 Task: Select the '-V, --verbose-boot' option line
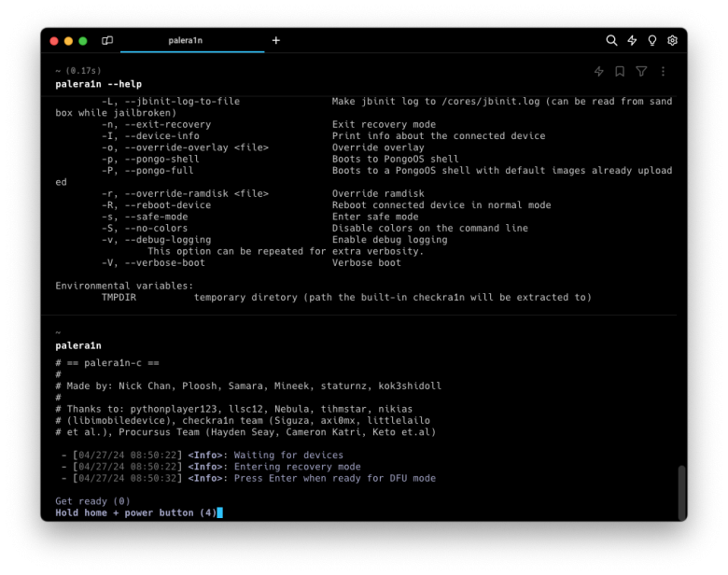click(x=251, y=263)
